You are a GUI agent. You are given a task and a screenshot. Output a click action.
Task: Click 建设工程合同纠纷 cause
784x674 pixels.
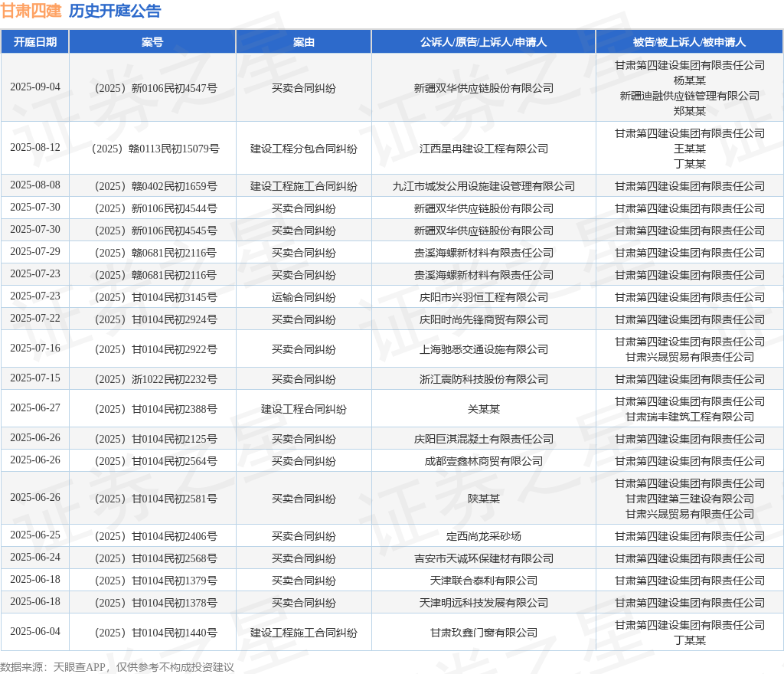303,410
